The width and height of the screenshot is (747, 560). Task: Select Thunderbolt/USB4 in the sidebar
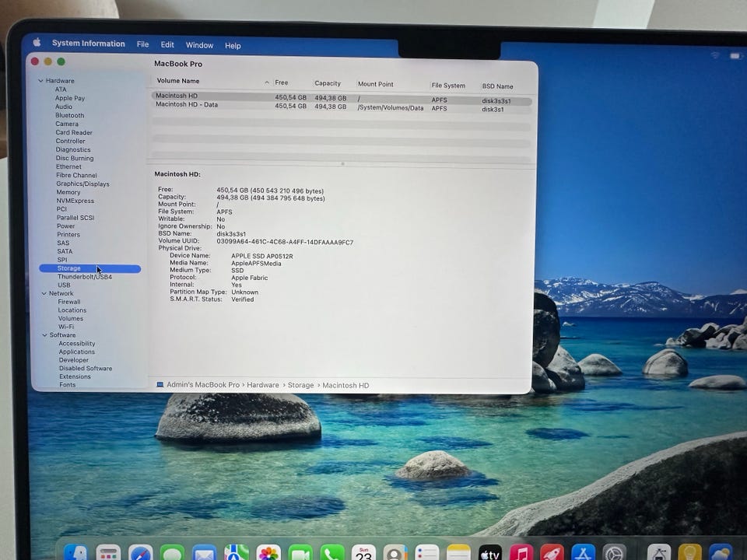click(85, 277)
